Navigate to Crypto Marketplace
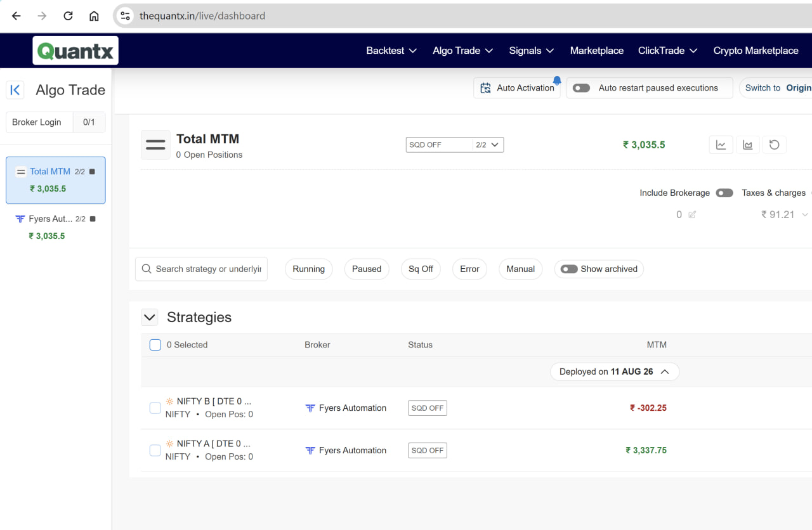 tap(756, 51)
